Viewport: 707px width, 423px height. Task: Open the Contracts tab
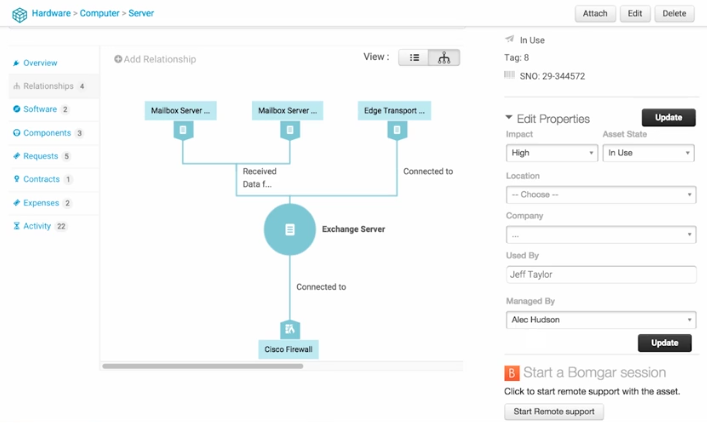[x=41, y=179]
